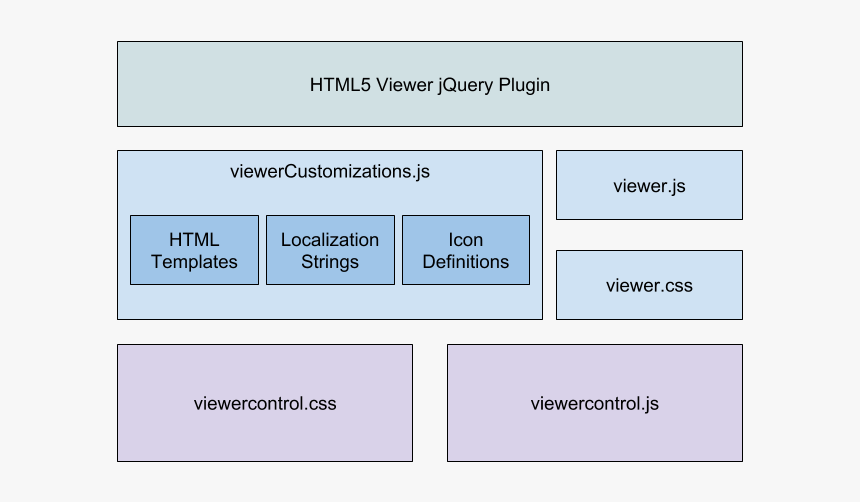Select the viewercontrol.js box

point(595,403)
